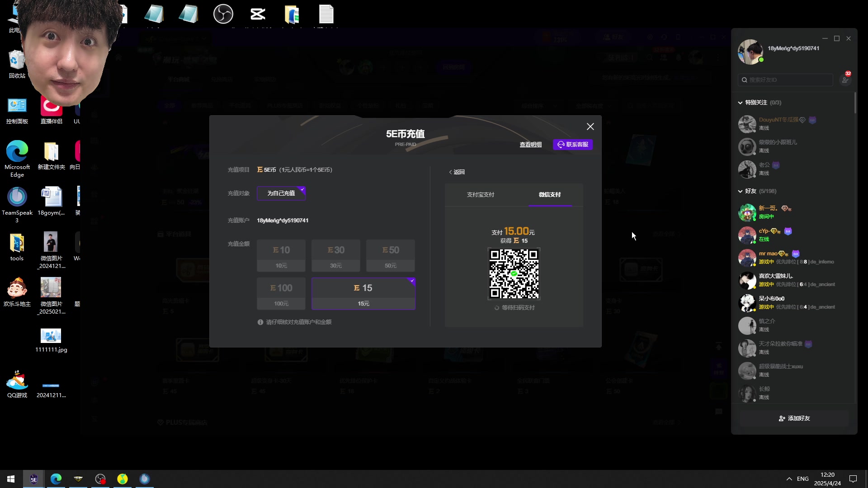Click the friends panel scrollbar
Viewport: 868px width, 488px height.
(x=855, y=103)
